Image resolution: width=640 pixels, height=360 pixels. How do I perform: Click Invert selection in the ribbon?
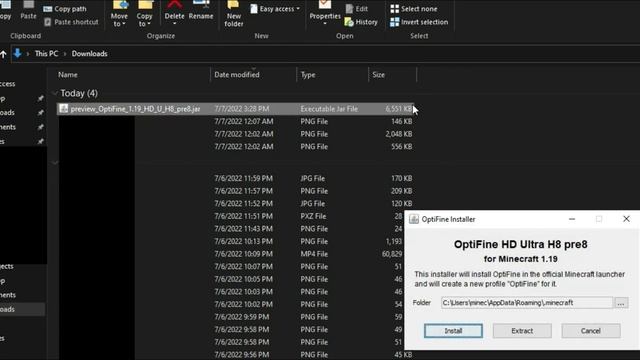pos(419,22)
